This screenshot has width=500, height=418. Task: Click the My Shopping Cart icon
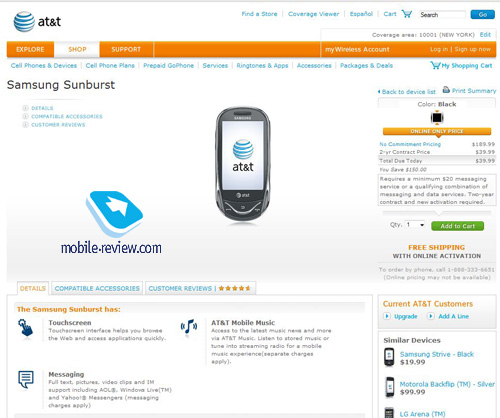pyautogui.click(x=435, y=65)
